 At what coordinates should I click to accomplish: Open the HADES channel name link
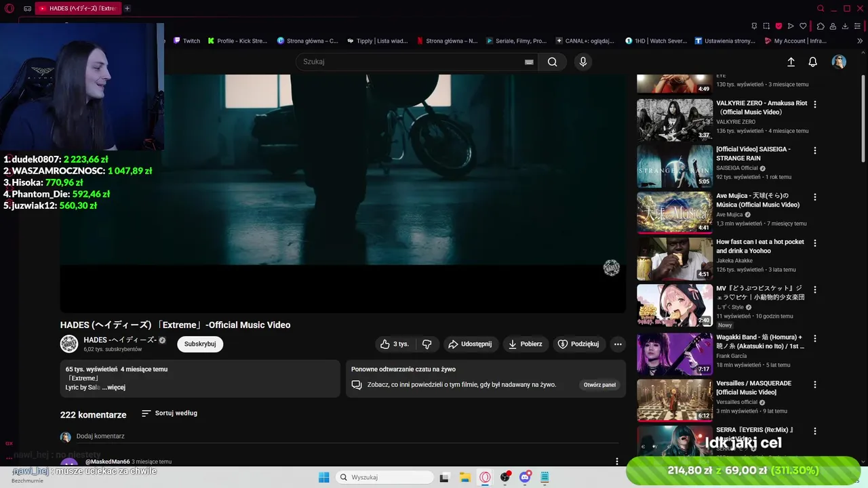coord(120,340)
